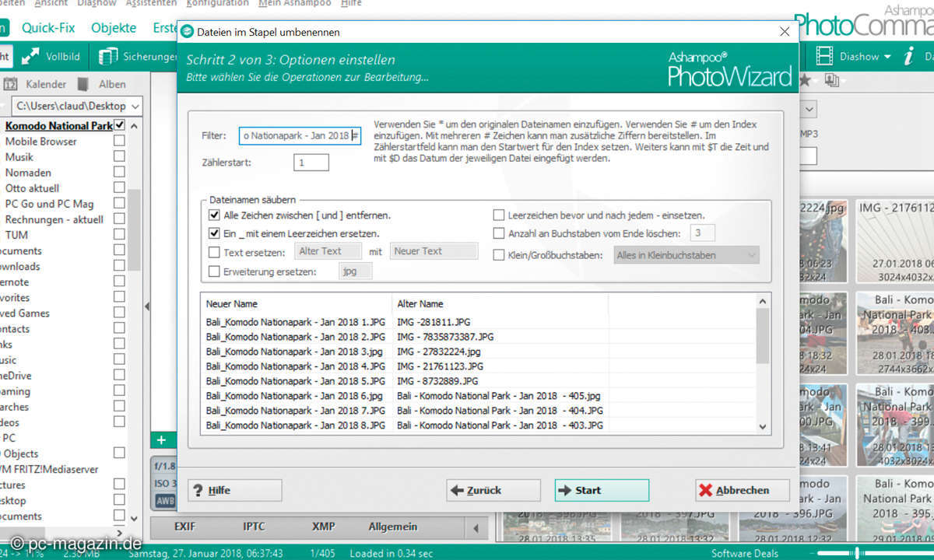This screenshot has height=560, width=934.
Task: Click the Neuer Text input field
Action: [x=434, y=251]
